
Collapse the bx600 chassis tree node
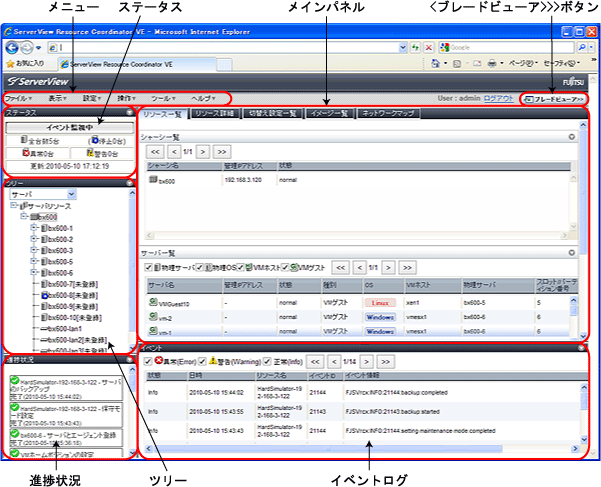[24, 216]
